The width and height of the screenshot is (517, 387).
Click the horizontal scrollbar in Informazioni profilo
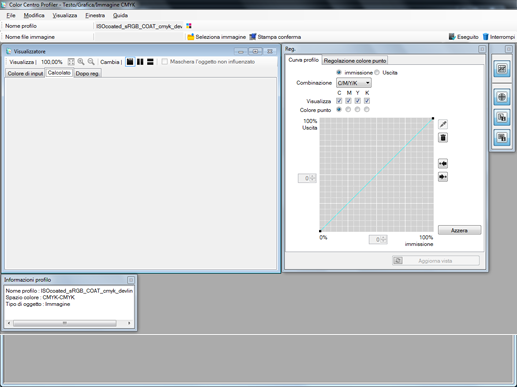[65, 323]
